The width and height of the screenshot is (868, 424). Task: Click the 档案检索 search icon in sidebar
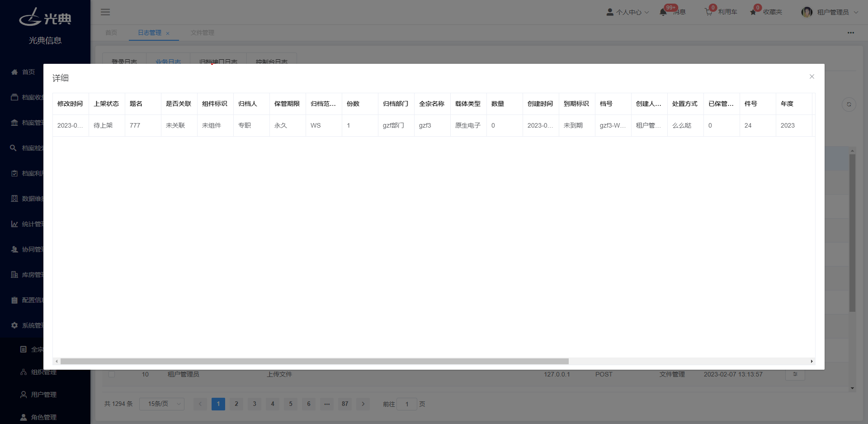tap(14, 148)
